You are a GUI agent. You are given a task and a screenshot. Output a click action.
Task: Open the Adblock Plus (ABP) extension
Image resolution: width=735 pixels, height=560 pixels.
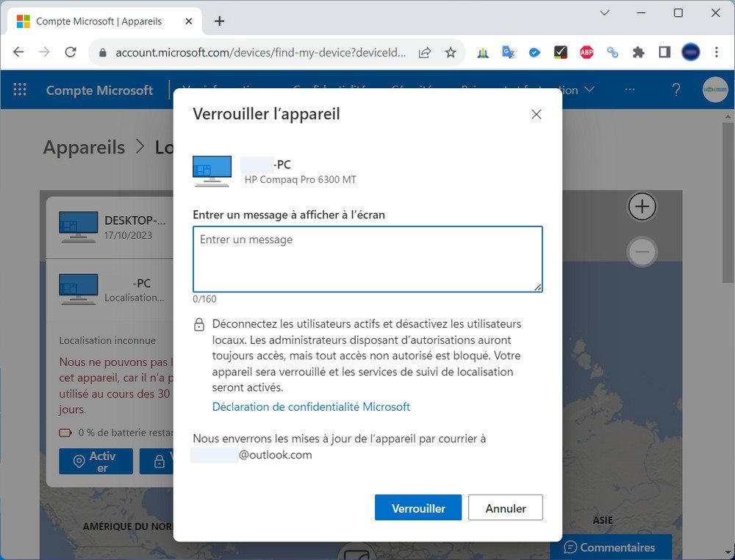(587, 52)
